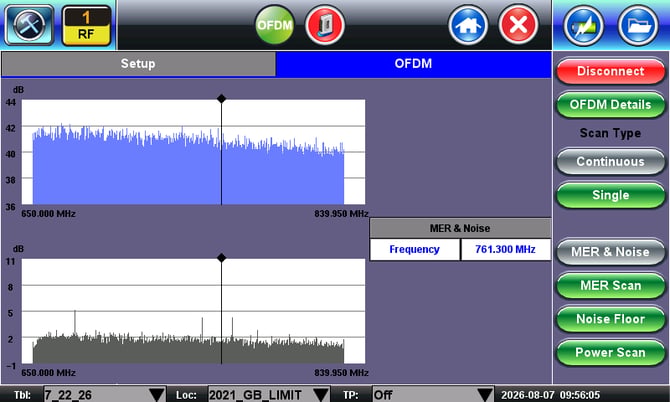Choose Continuous scan type

coord(611,161)
